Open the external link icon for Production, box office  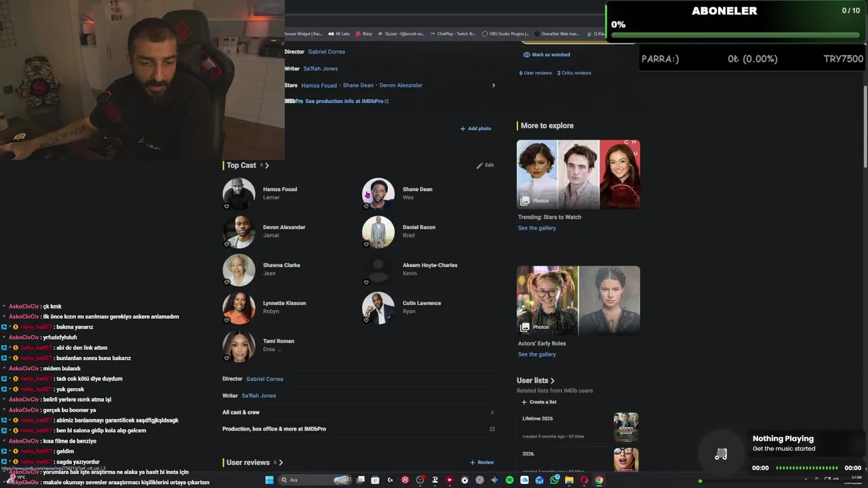coord(492,429)
